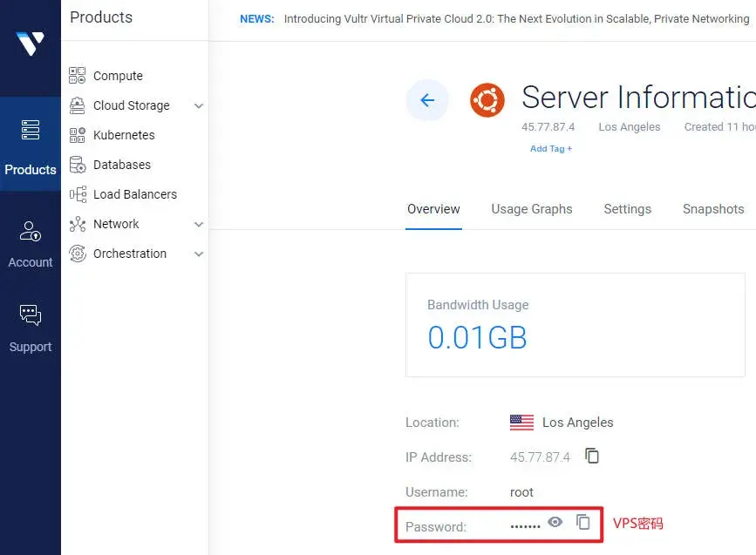
Task: Copy the IP address to clipboard
Action: coord(592,456)
